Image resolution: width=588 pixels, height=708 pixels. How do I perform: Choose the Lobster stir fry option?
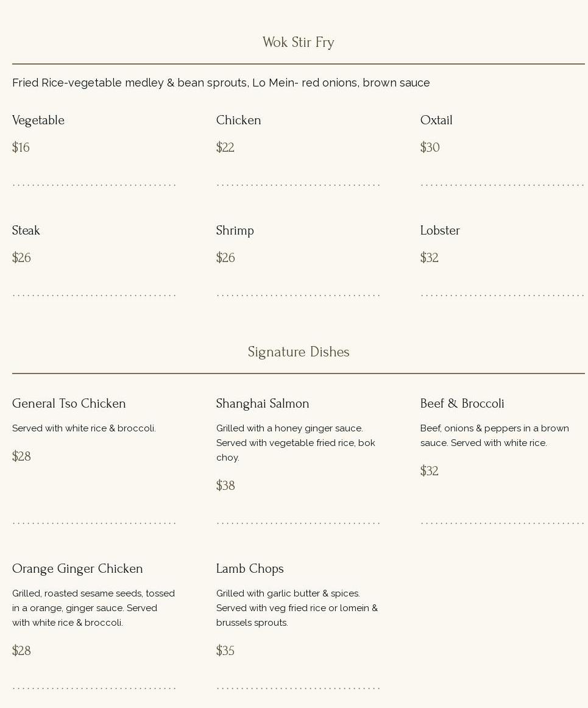coord(440,231)
